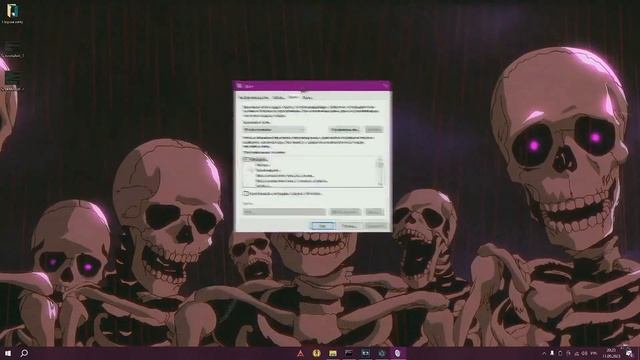
Task: Close the Sound dialog with the X
Action: coord(385,86)
